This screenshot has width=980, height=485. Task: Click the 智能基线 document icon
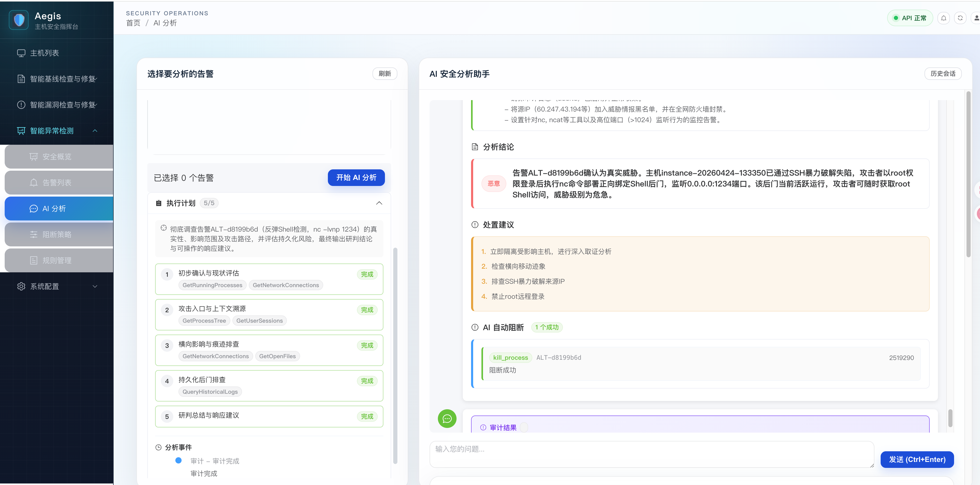click(x=21, y=79)
